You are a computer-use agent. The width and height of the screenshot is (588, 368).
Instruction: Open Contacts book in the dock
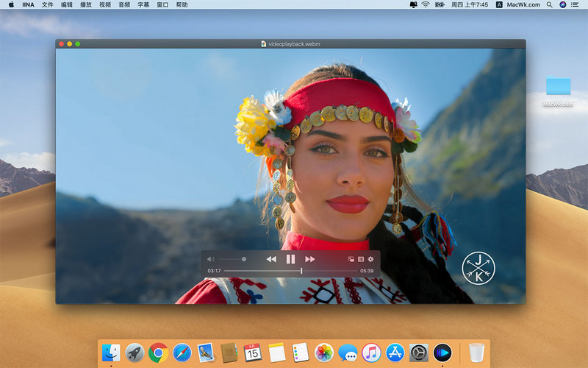pos(229,353)
